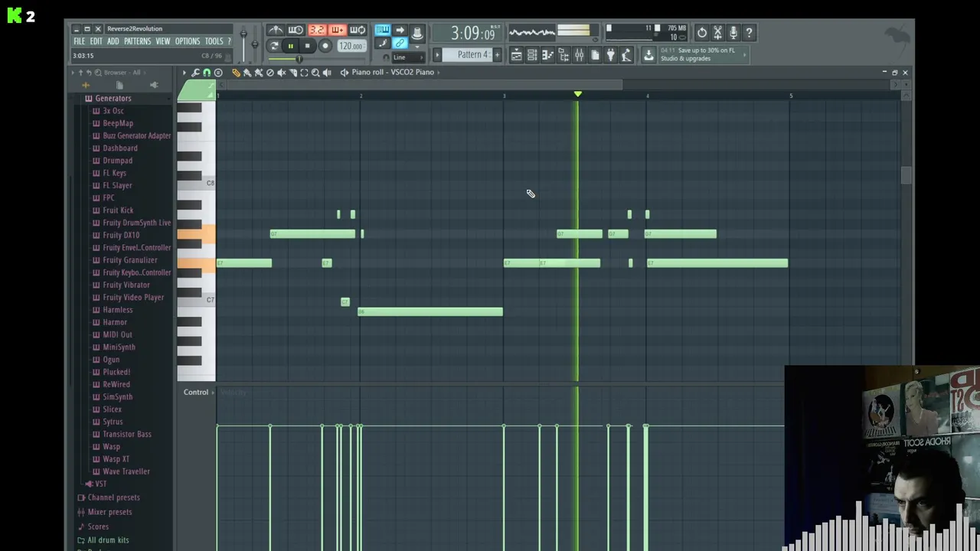Click the download content library icon
The width and height of the screenshot is (980, 551).
[x=648, y=55]
